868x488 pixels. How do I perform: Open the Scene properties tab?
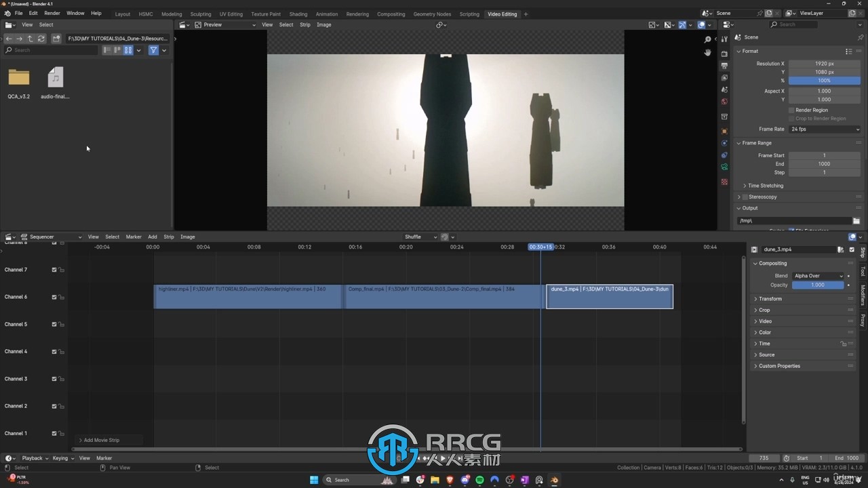(x=724, y=89)
